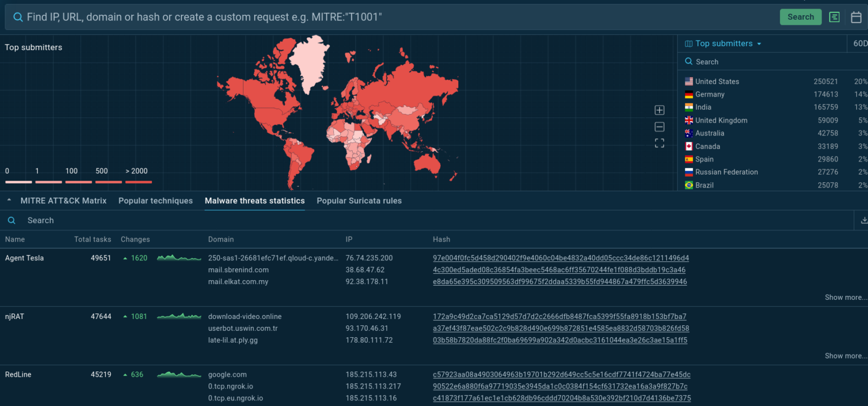Open the first Agent Tesla hash link

tap(561, 258)
